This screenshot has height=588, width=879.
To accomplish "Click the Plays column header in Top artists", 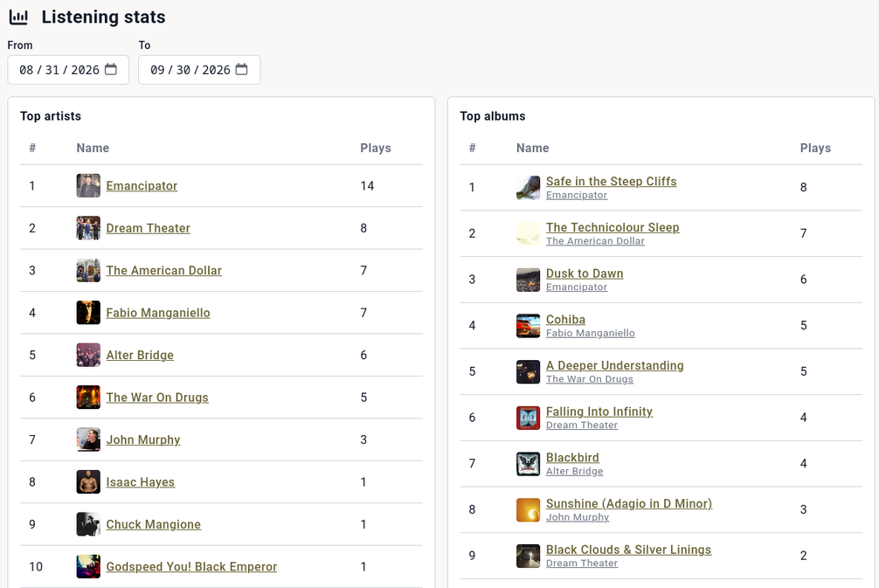I will click(x=376, y=148).
